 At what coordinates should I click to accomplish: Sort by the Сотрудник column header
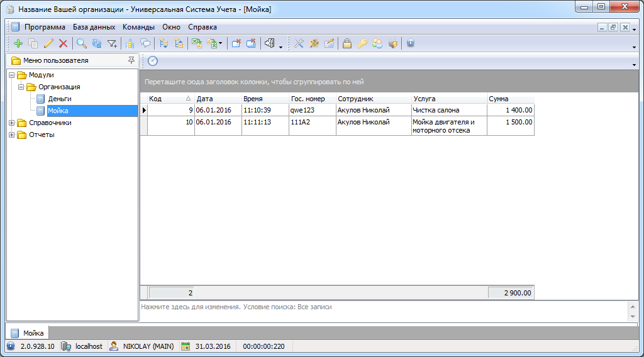click(374, 99)
